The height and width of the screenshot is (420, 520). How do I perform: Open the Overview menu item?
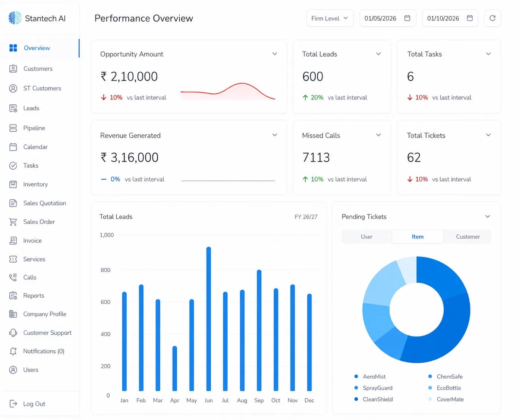(40, 48)
